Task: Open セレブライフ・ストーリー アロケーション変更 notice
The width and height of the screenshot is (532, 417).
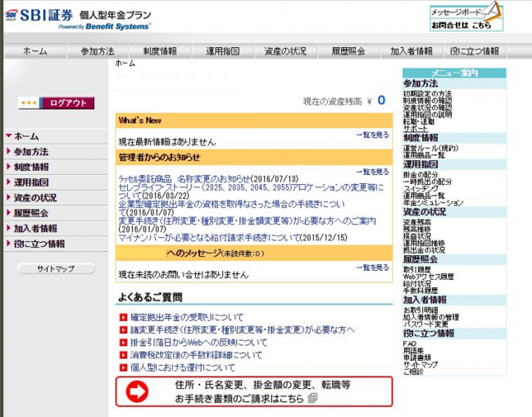Action: coord(251,192)
